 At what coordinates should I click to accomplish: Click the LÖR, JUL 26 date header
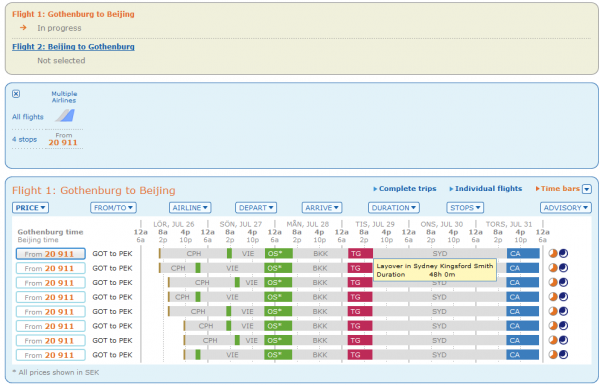174,224
